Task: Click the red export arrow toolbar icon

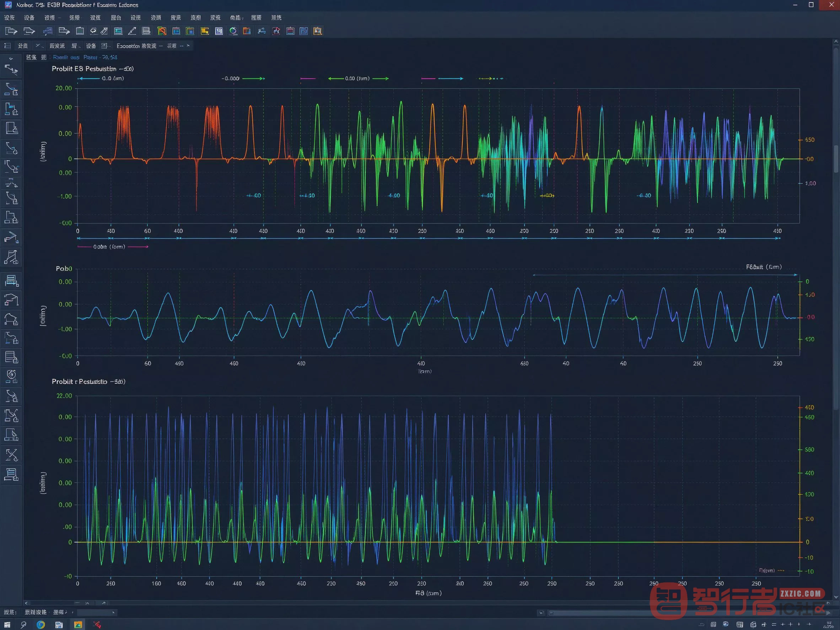Action: pyautogui.click(x=276, y=31)
